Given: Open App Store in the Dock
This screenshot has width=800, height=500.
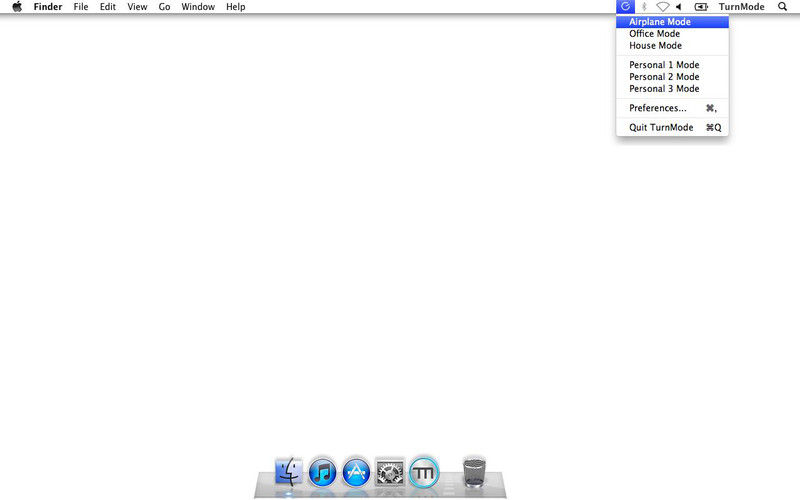Looking at the screenshot, I should 356,471.
